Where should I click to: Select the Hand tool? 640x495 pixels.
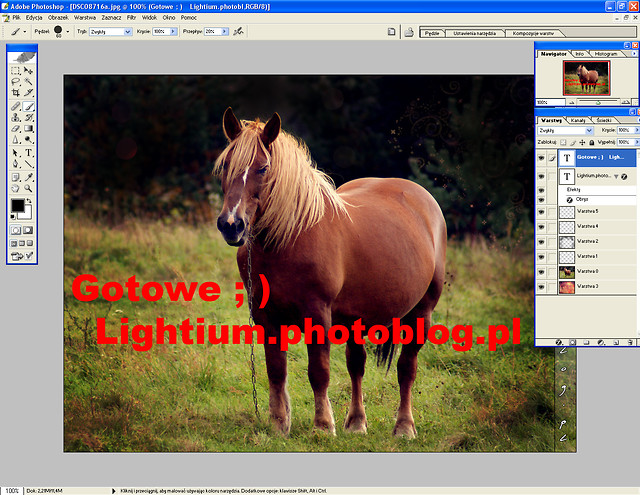(x=16, y=188)
